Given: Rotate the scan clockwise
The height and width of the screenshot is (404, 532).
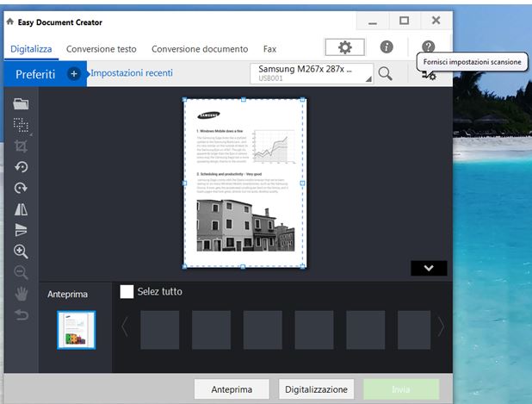Looking at the screenshot, I should tap(21, 188).
